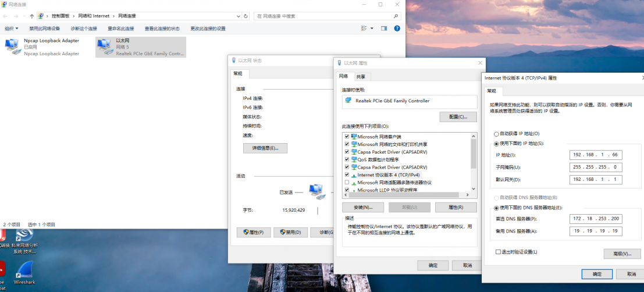This screenshot has width=644, height=292.
Task: Enable Microsoft 网络适配器多路传送器协议 checkbox
Action: [x=347, y=182]
